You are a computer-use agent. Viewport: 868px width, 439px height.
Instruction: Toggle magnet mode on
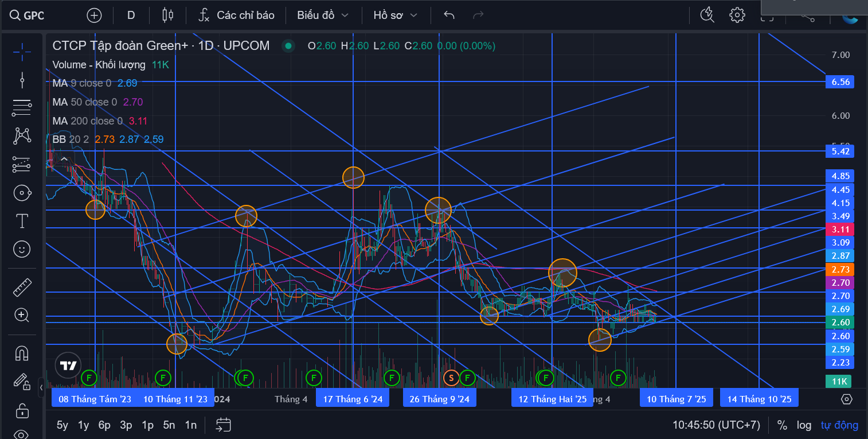[x=22, y=353]
